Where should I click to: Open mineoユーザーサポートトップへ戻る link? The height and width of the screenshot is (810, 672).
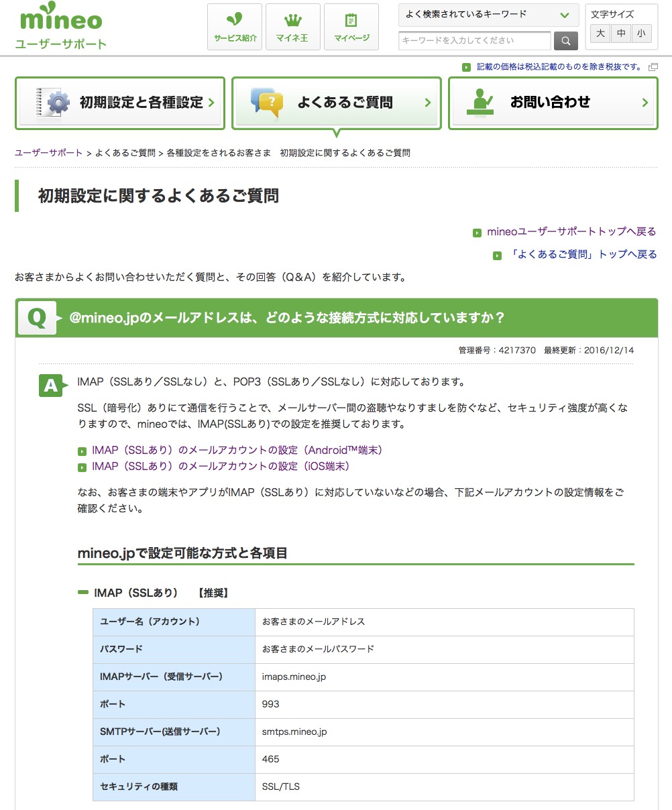coord(571,232)
